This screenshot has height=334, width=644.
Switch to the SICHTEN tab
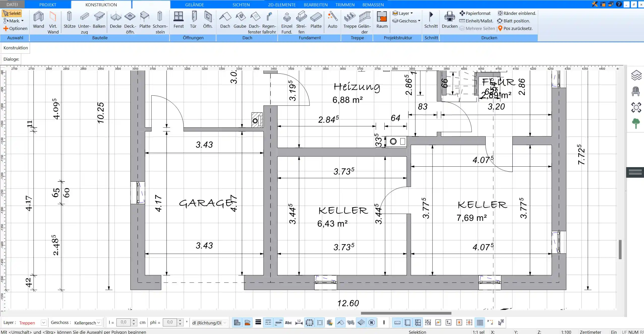coord(241,5)
